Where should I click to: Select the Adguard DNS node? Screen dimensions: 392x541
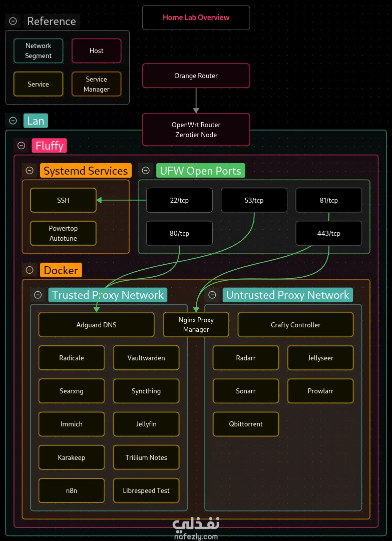click(x=96, y=325)
